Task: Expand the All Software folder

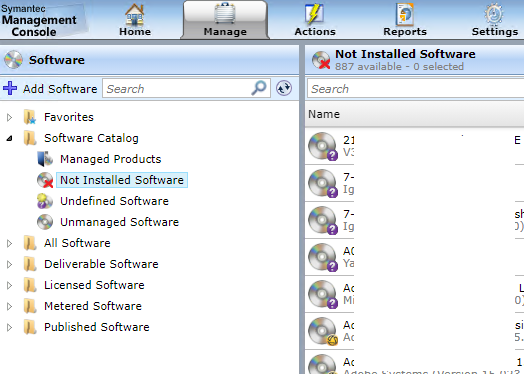Action: (9, 243)
